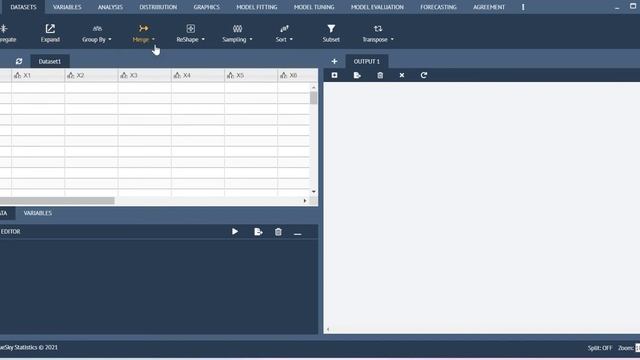Screen dimensions: 640x360
Task: Select the X2 column header
Action: click(x=91, y=76)
